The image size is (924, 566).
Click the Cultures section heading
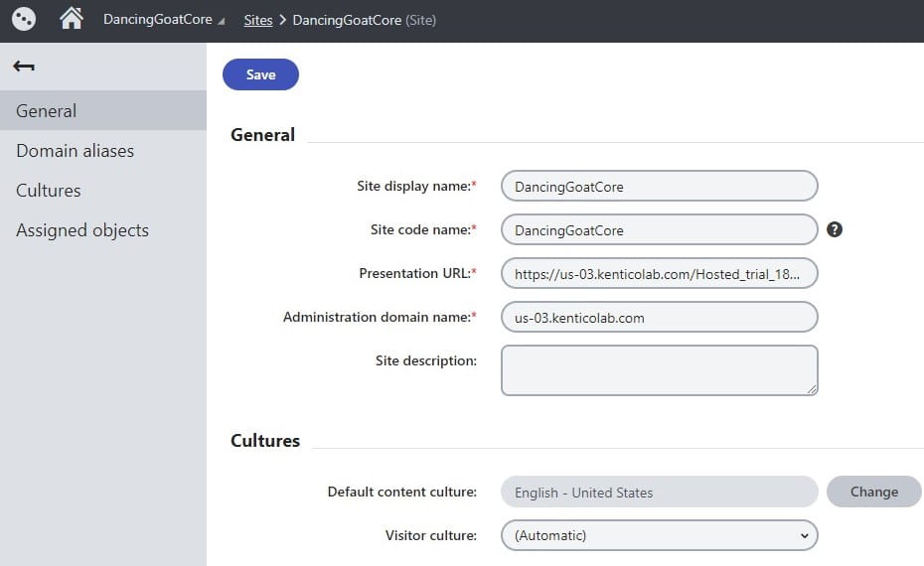[x=265, y=441]
